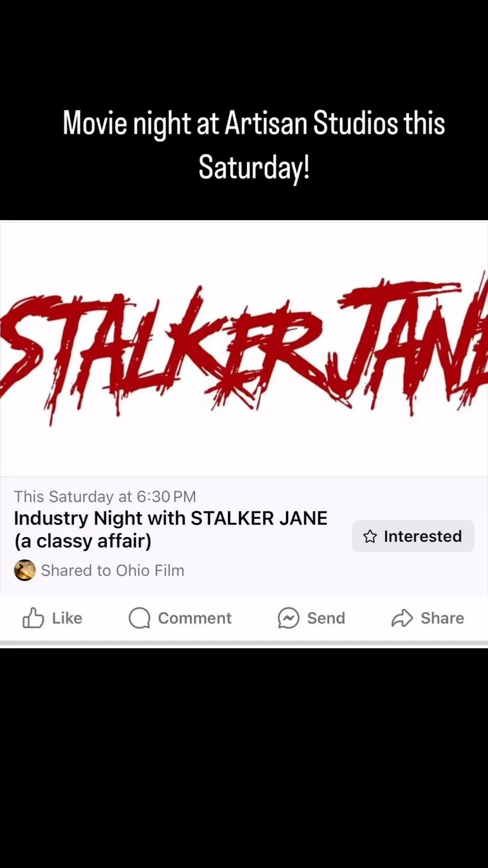Tap the black area below the post
Viewport: 488px width, 868px height.
click(244, 757)
